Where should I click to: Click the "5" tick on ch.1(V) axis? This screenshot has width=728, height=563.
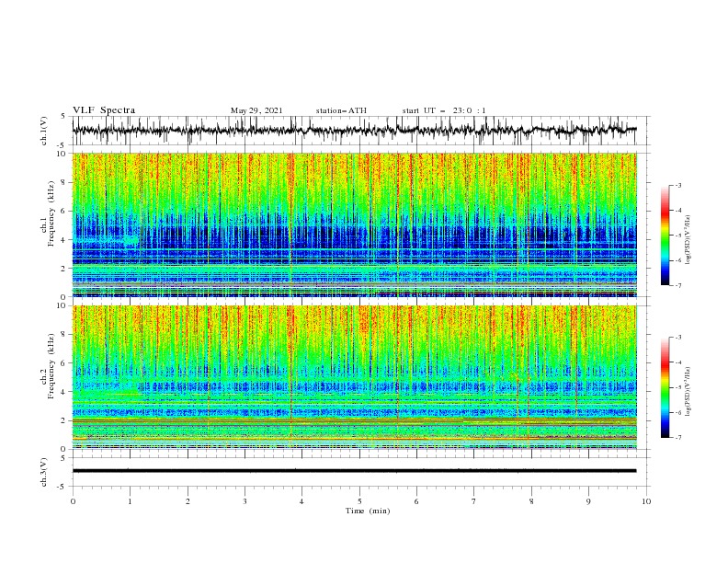(x=63, y=116)
